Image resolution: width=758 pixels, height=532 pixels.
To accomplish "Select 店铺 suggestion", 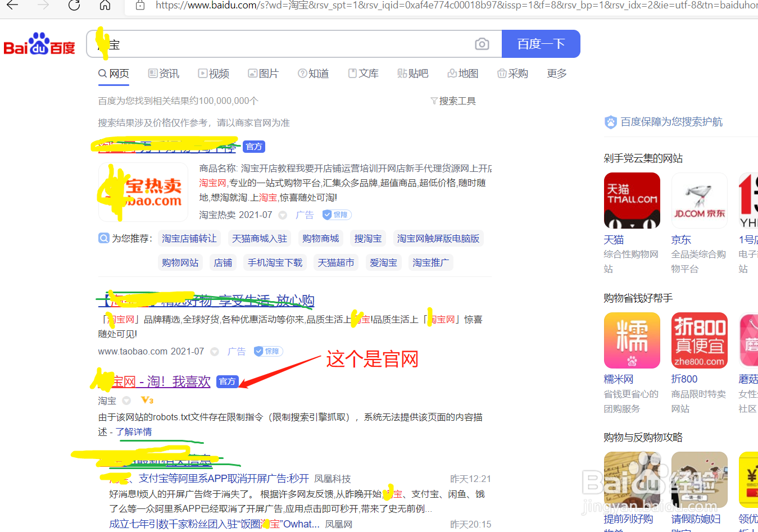I will tap(223, 263).
